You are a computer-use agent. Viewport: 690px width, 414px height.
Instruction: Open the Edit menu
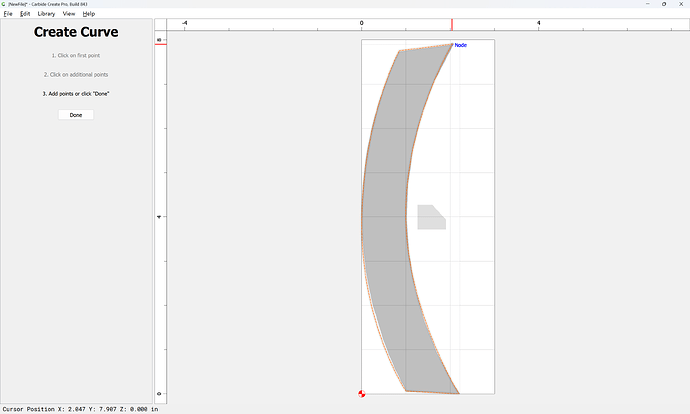[25, 14]
